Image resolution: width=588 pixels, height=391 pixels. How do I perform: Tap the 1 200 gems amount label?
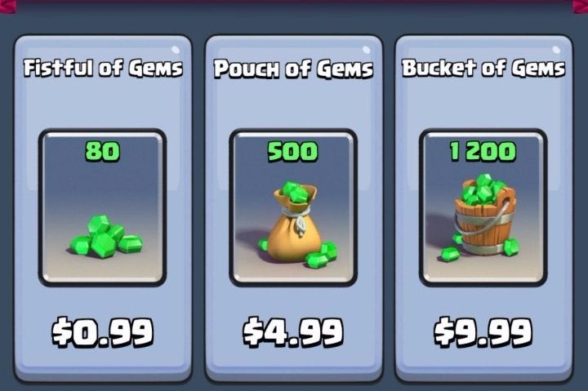click(483, 151)
